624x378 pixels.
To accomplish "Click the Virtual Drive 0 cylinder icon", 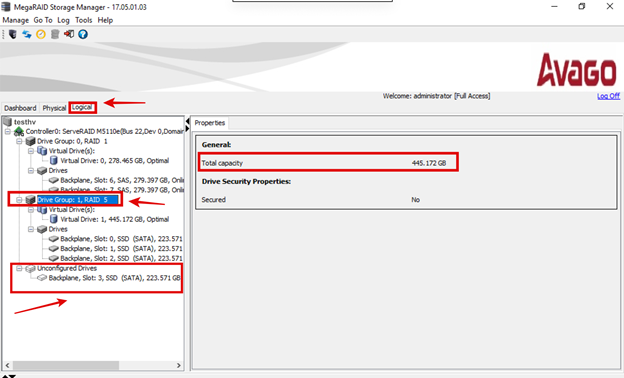I will [53, 161].
